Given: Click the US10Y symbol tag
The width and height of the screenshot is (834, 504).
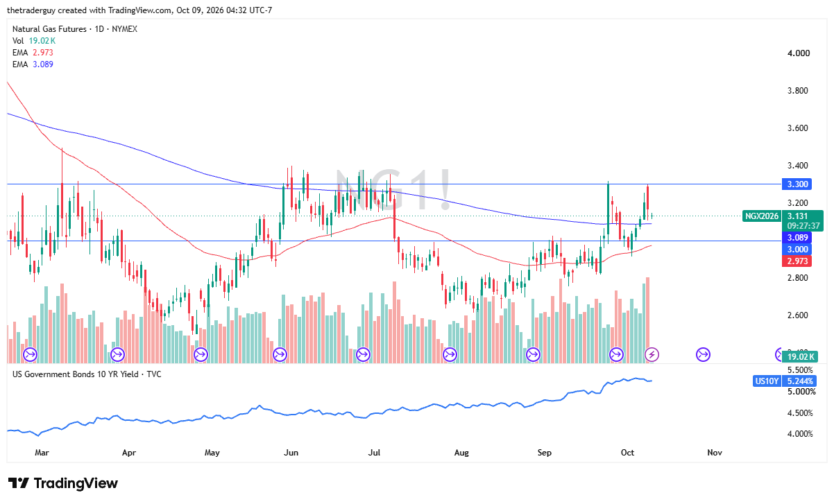Looking at the screenshot, I should tap(767, 381).
